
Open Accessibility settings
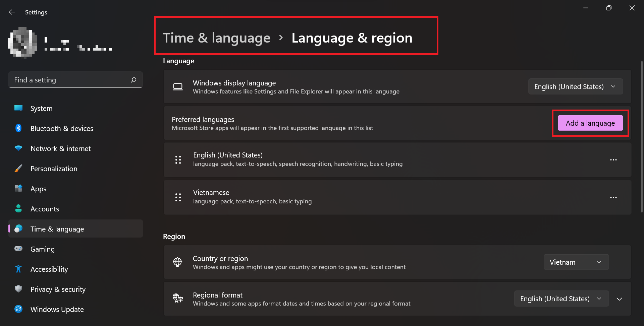(75, 269)
